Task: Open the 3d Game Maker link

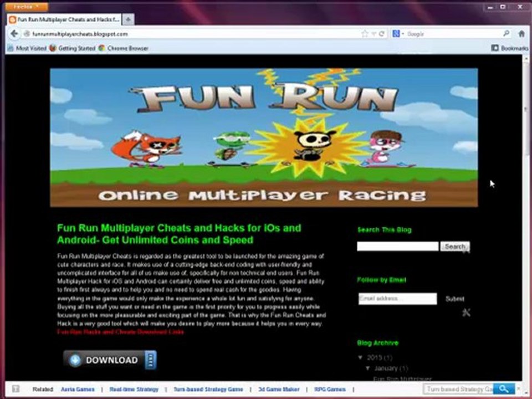Action: point(279,389)
